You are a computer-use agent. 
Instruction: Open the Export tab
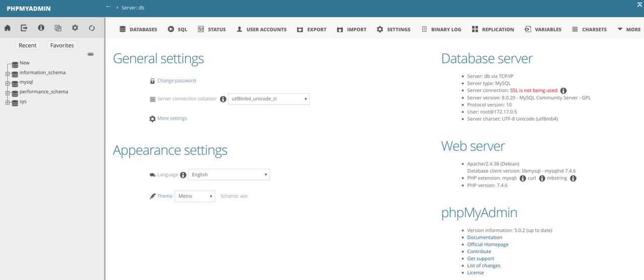point(311,29)
